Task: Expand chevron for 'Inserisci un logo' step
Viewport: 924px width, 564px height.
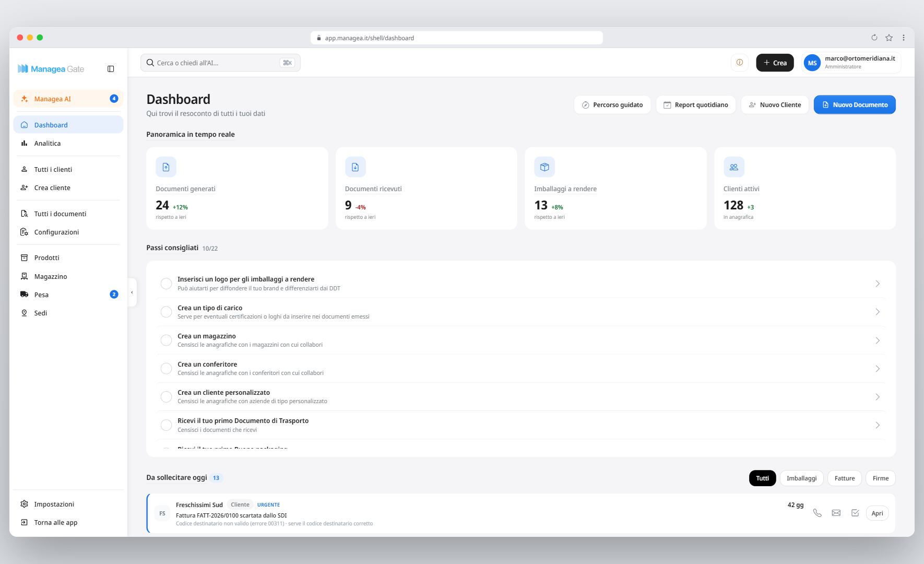Action: click(x=878, y=284)
